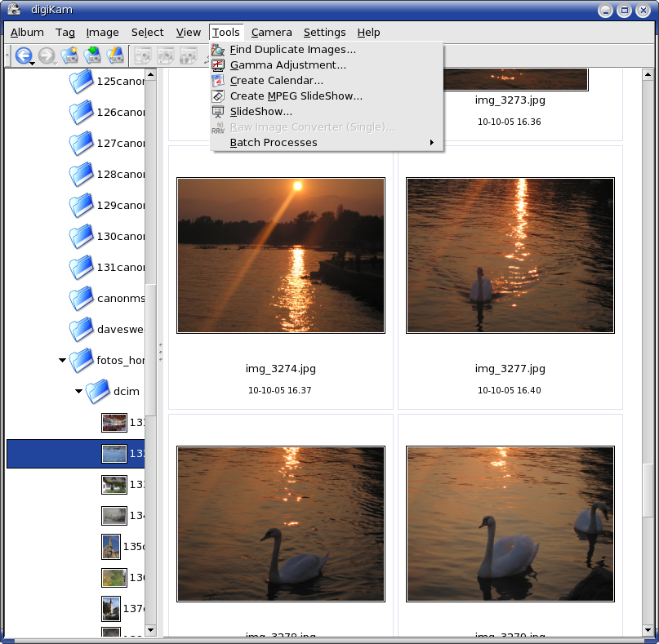Click the album tree vertical scrollbar handle
659x644 pixels.
point(150,351)
